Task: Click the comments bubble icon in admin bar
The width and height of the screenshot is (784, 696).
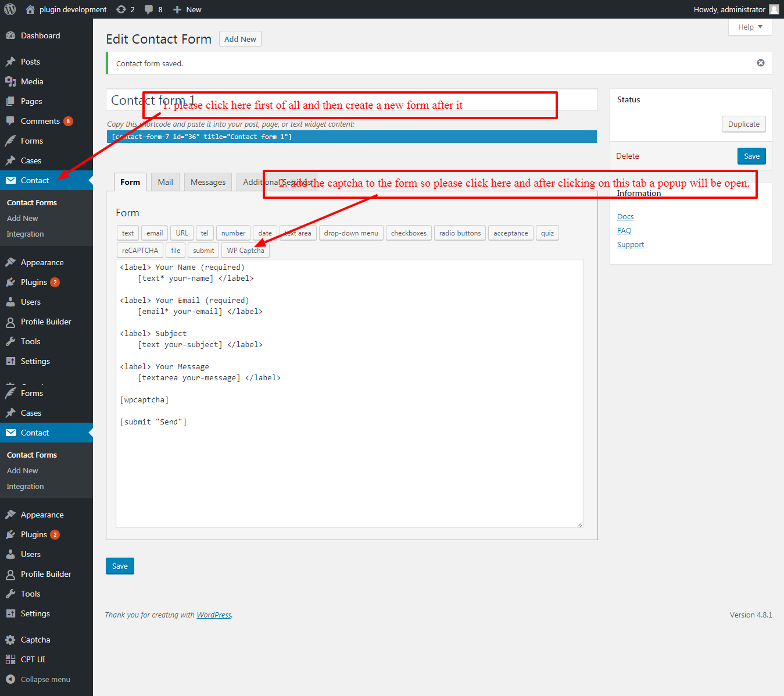Action: 149,9
